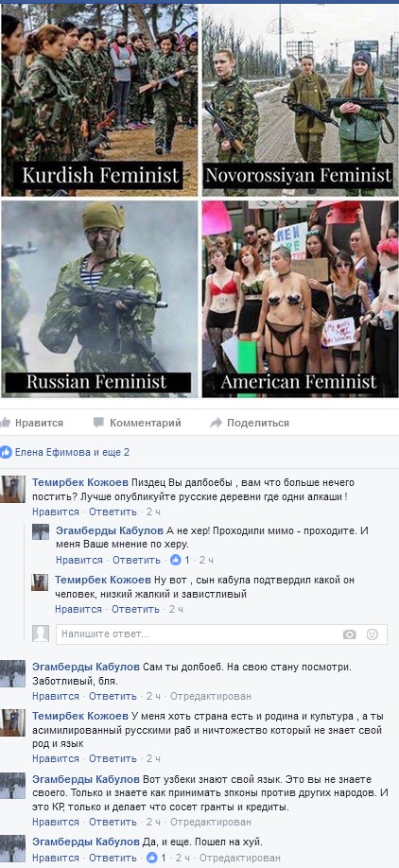This screenshot has height=868, width=399.
Task: Click Нравится under 'Сам ты долбоеб' comment
Action: point(56,696)
